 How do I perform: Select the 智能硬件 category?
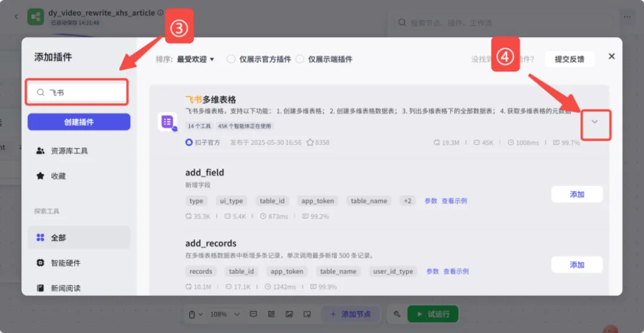pos(79,263)
